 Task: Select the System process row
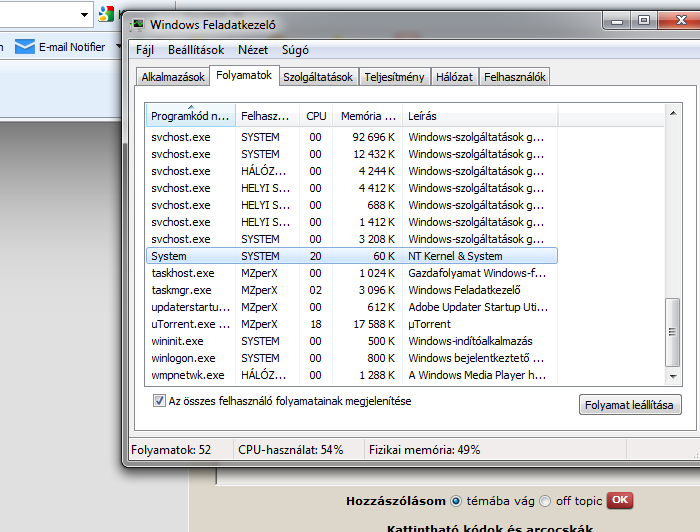coord(352,256)
